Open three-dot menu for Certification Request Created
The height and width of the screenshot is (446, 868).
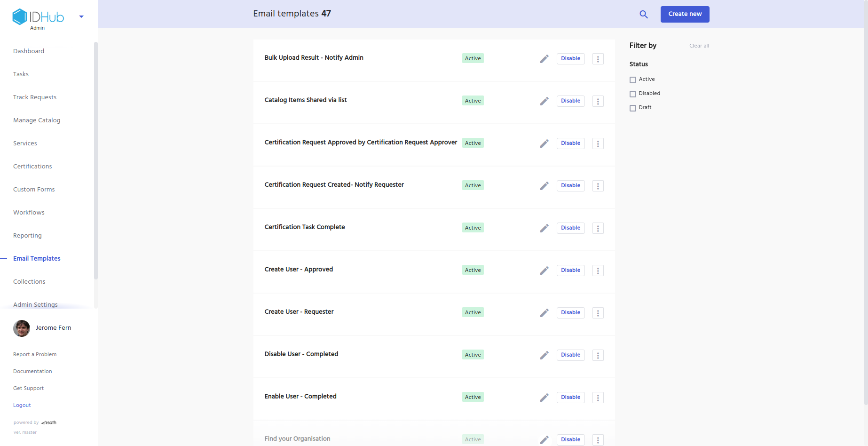598,186
